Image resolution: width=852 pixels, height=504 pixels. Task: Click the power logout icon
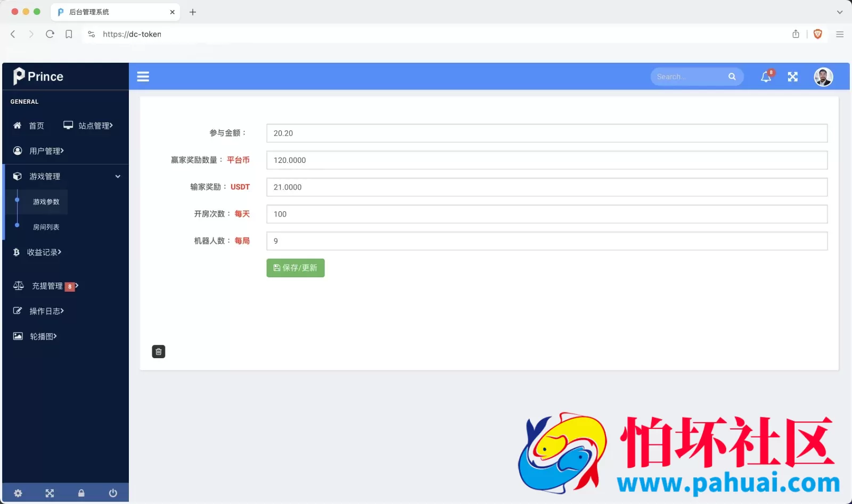click(113, 493)
